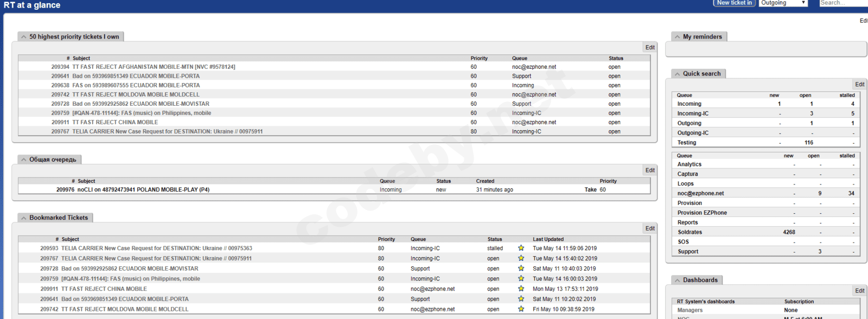Open the Soldrates queue in Quick search
The image size is (868, 319).
click(x=690, y=232)
